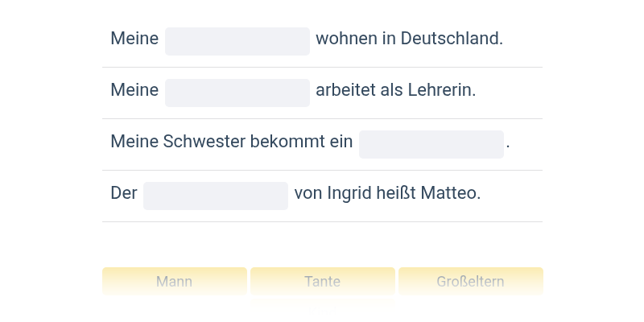Click the word 'Der' in the last sentence
This screenshot has height=322, width=644.
(x=124, y=193)
